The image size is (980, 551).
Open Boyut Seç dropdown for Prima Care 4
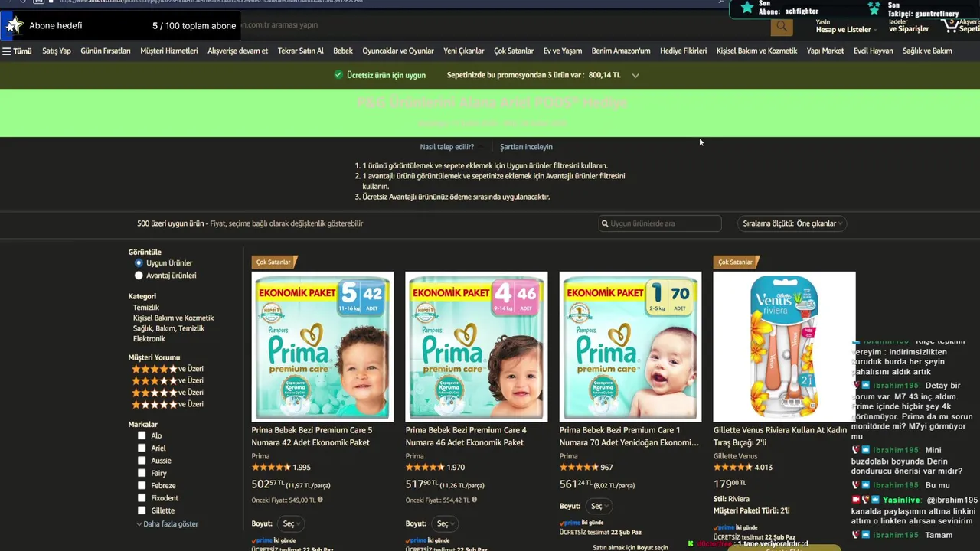443,523
